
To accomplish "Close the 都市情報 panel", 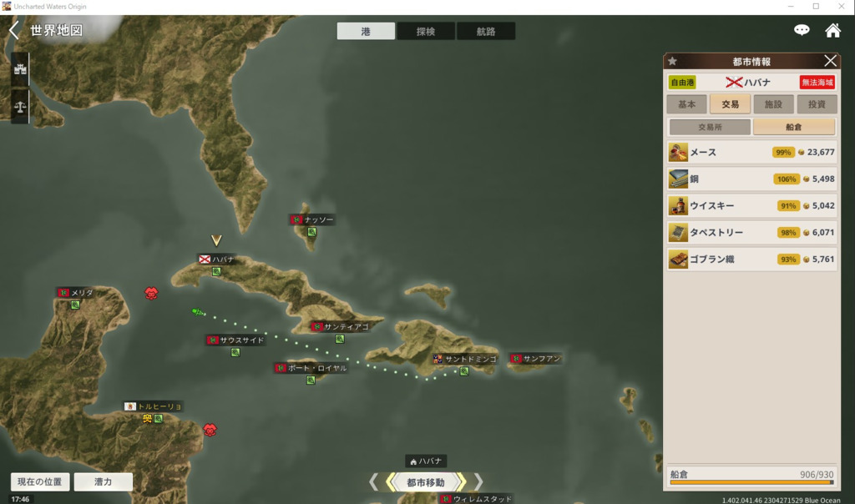I will (830, 61).
